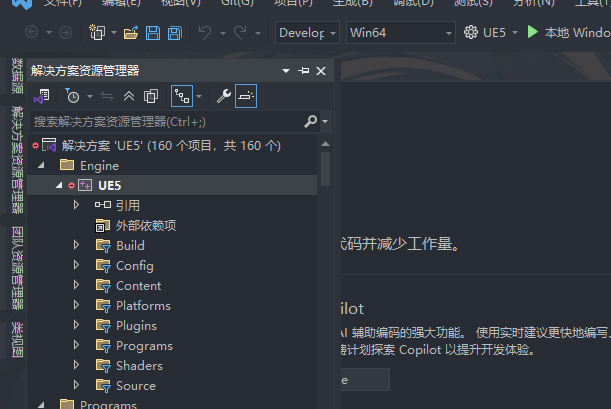
Task: Click the navigate forward arrow
Action: [x=65, y=32]
